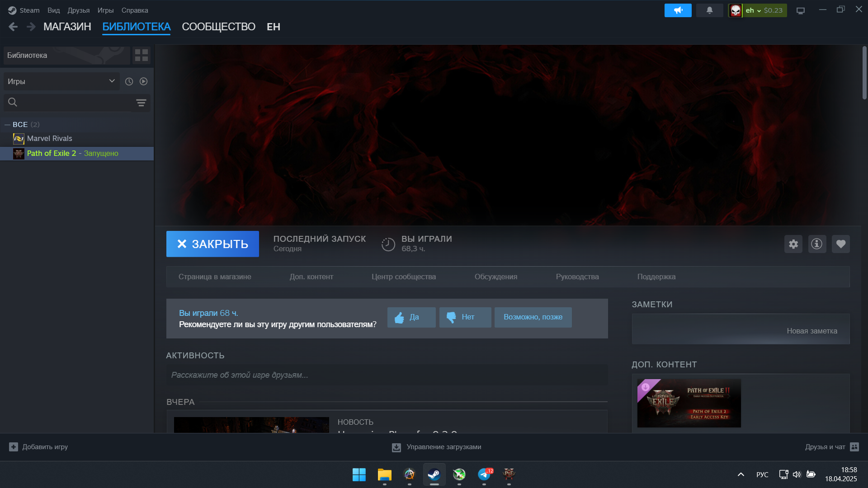868x488 pixels.
Task: Click the skull profile avatar
Action: tap(736, 10)
